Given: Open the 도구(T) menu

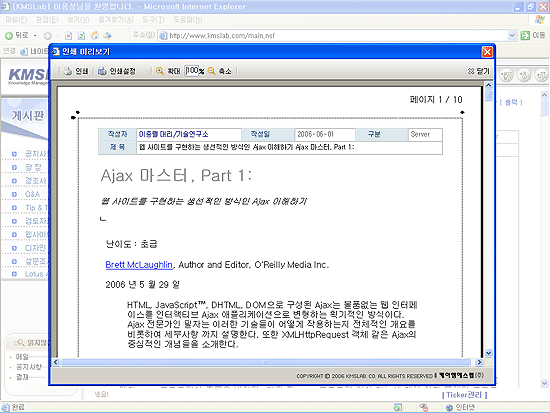Looking at the screenshot, I should (x=154, y=20).
